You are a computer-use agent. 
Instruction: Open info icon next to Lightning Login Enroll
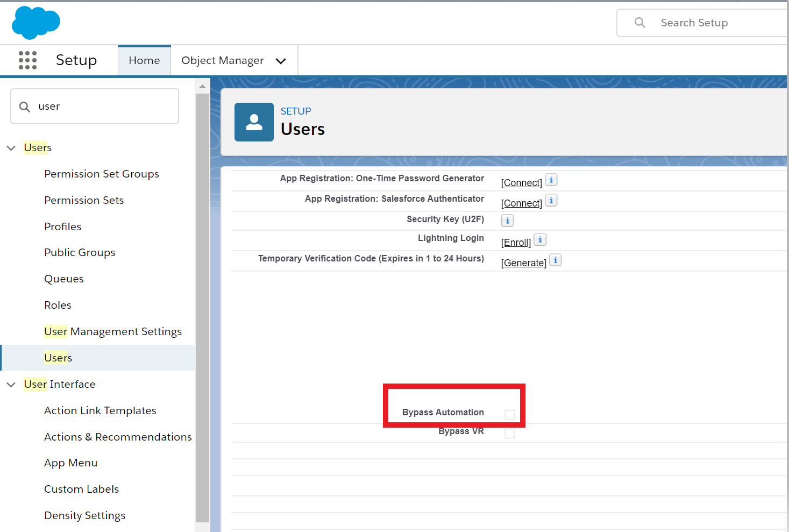[x=540, y=239]
